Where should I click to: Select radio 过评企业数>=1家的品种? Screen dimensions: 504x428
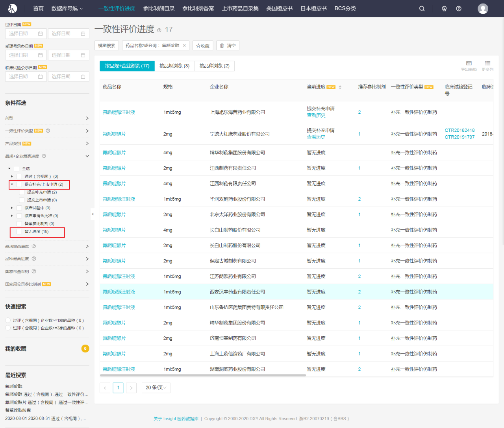tap(8, 320)
